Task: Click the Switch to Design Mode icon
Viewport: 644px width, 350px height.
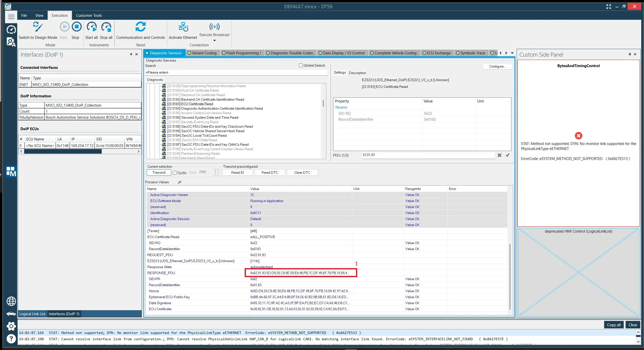Action: coord(38,27)
